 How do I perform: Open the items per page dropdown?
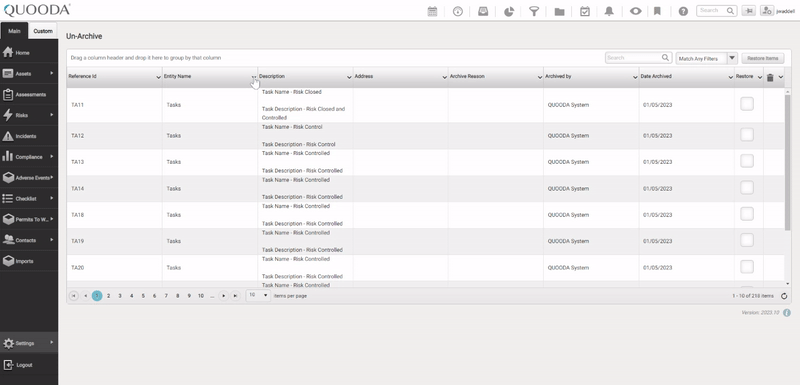pyautogui.click(x=258, y=296)
